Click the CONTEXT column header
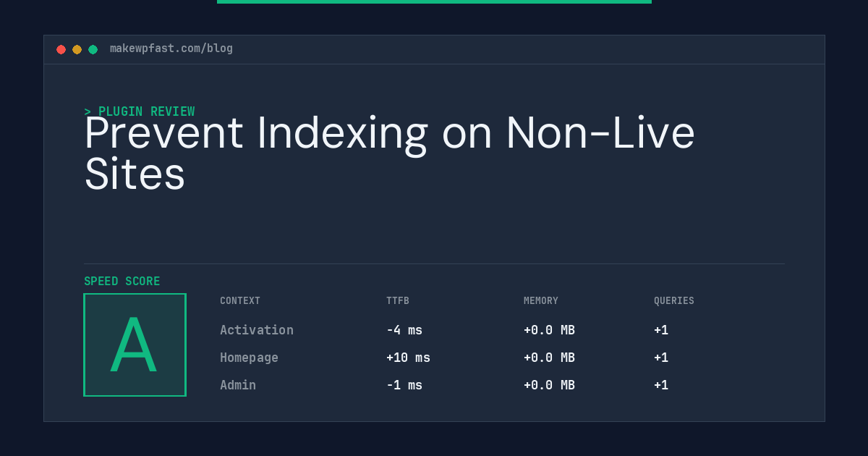868x456 pixels. pos(240,301)
